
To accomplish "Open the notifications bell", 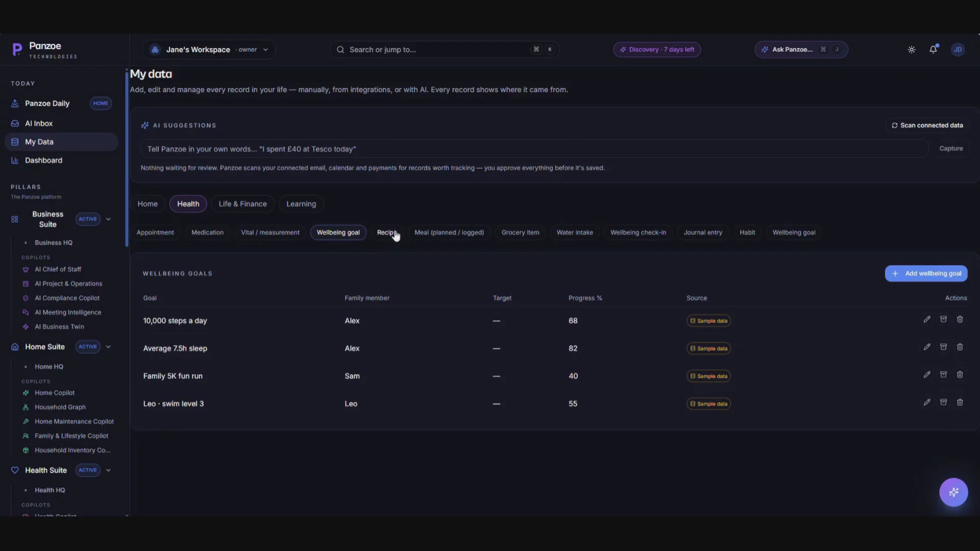I will click(933, 49).
